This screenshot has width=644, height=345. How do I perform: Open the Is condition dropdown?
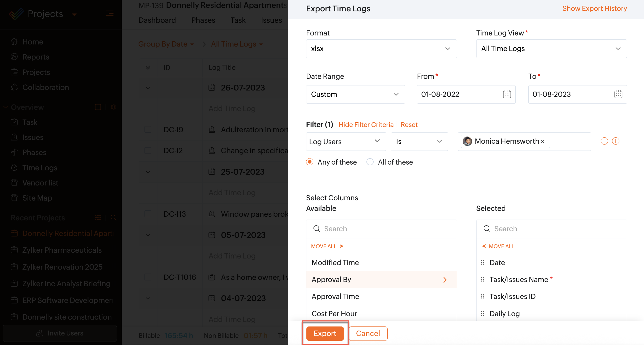coord(419,142)
